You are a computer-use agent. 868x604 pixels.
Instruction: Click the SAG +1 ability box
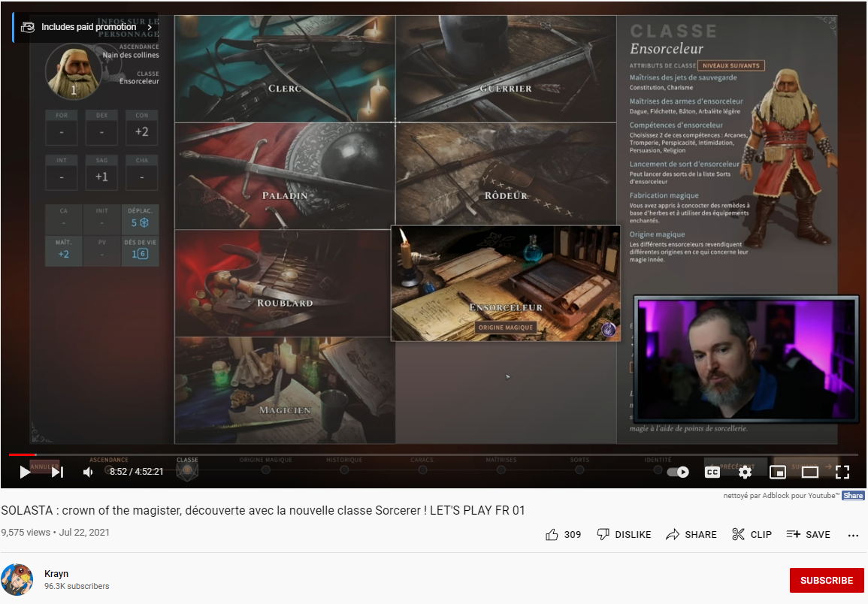pos(101,172)
